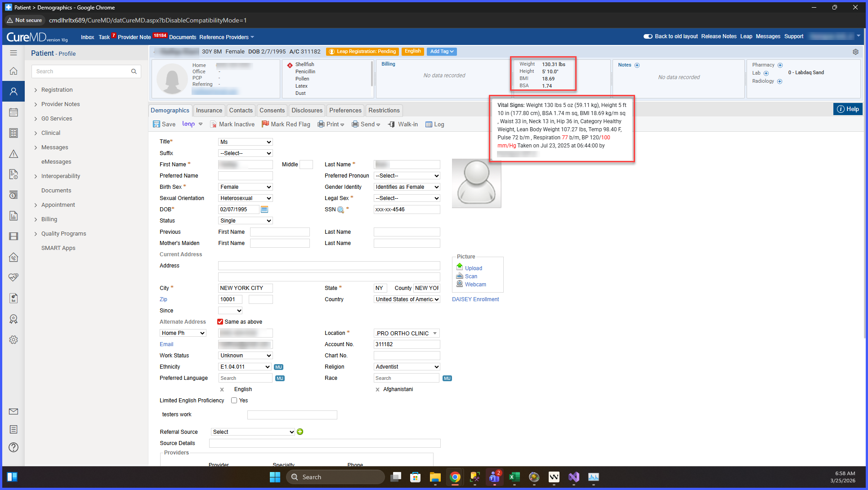Toggle Back to old layout switch
868x490 pixels.
[x=648, y=36]
